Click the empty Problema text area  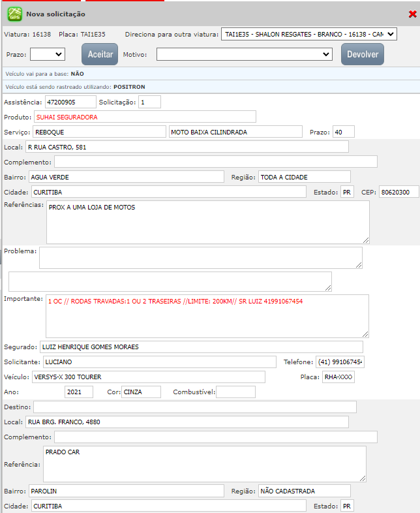coord(200,258)
